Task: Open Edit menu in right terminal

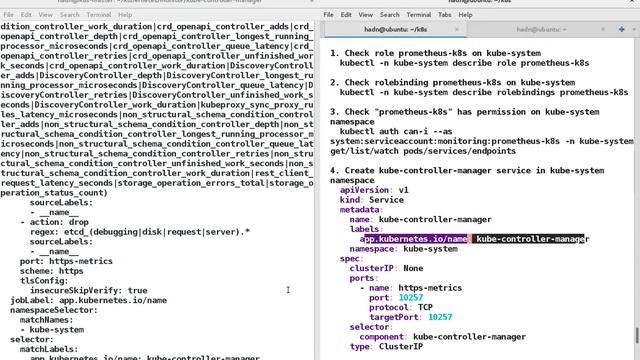Action: click(x=346, y=15)
